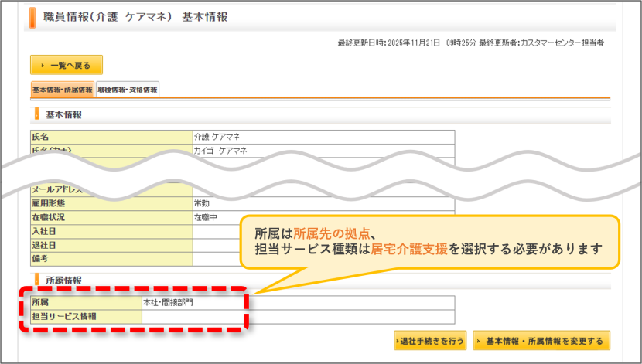This screenshot has width=642, height=364.
Task: Click the 所属 value 本社・間接部門
Action: coord(168,303)
